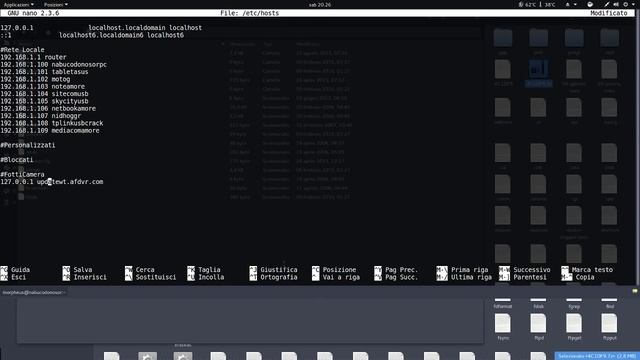
Task: Click the Marca testo shortcut in nano
Action: coord(587,270)
